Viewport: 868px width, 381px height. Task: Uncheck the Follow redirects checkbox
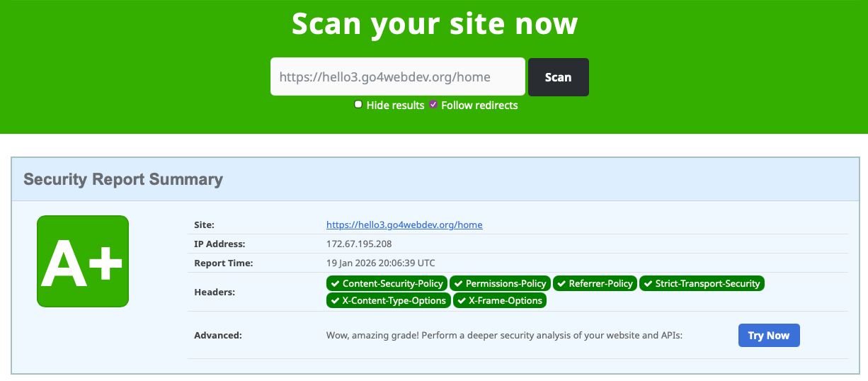pyautogui.click(x=433, y=104)
